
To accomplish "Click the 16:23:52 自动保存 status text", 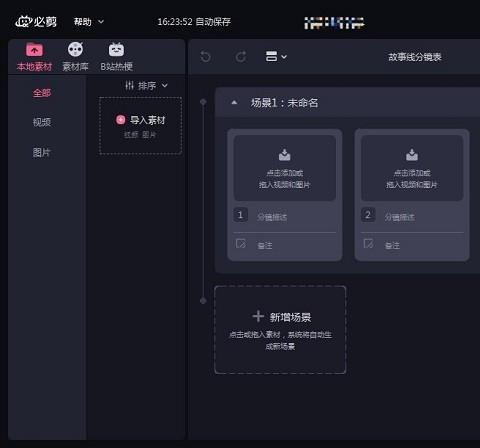I will click(194, 22).
